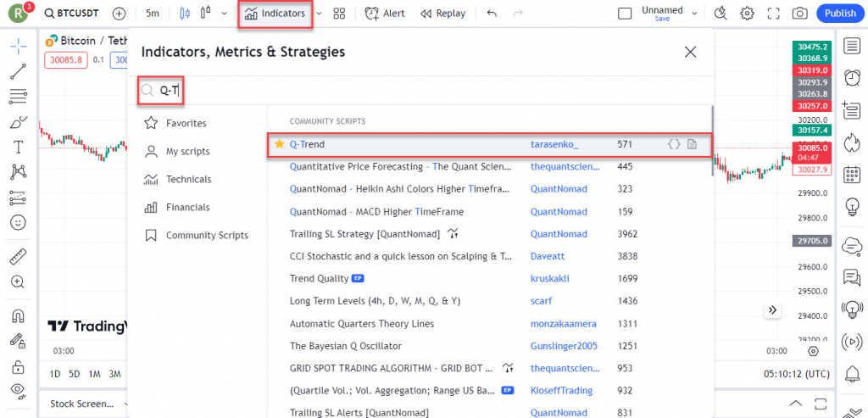The image size is (868, 418).
Task: Open the streams broadcast icon
Action: [x=850, y=342]
